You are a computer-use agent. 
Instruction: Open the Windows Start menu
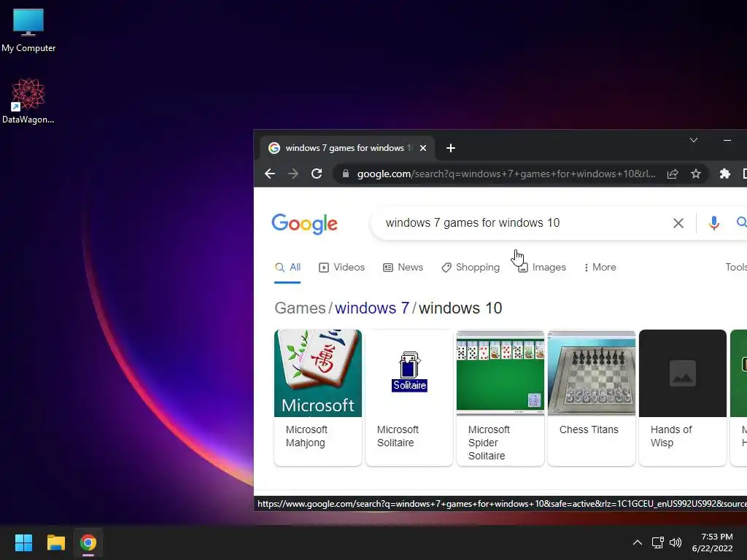pos(23,542)
